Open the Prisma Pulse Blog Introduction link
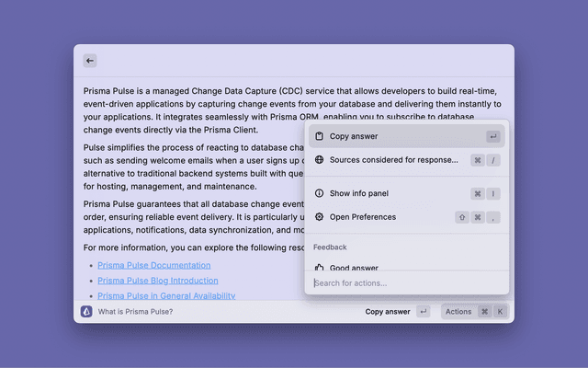588x368 pixels. pyautogui.click(x=157, y=281)
